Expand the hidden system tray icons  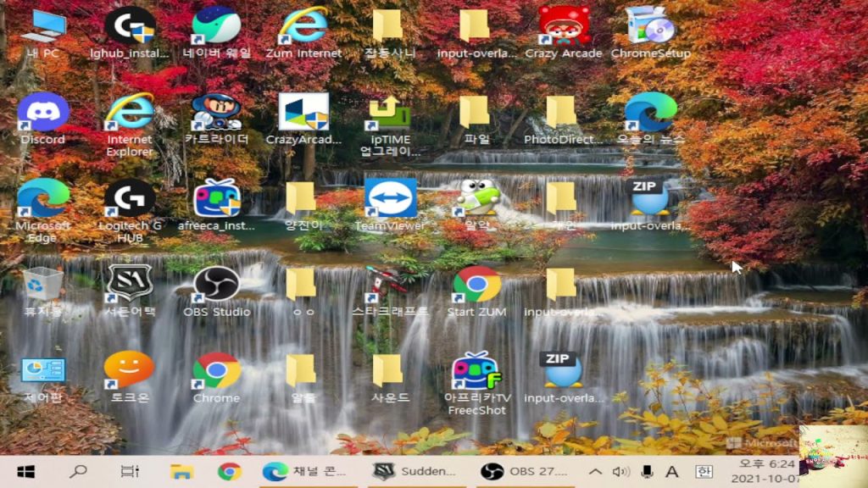(x=596, y=471)
